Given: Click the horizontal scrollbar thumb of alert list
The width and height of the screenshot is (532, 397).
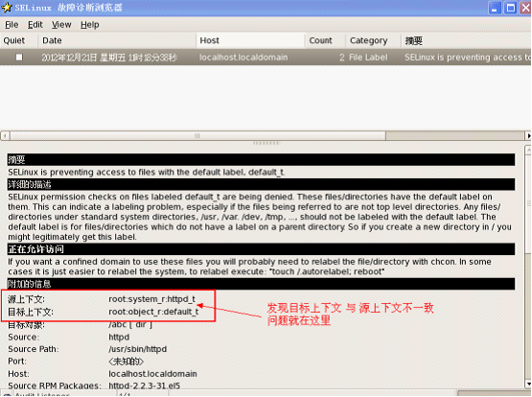Looking at the screenshot, I should 197,136.
